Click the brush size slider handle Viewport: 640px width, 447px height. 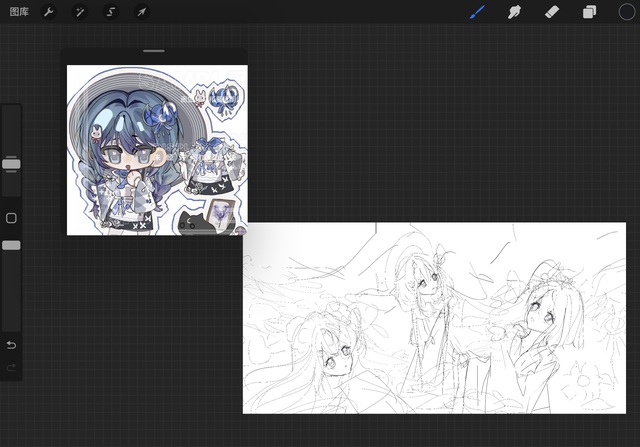click(x=11, y=163)
